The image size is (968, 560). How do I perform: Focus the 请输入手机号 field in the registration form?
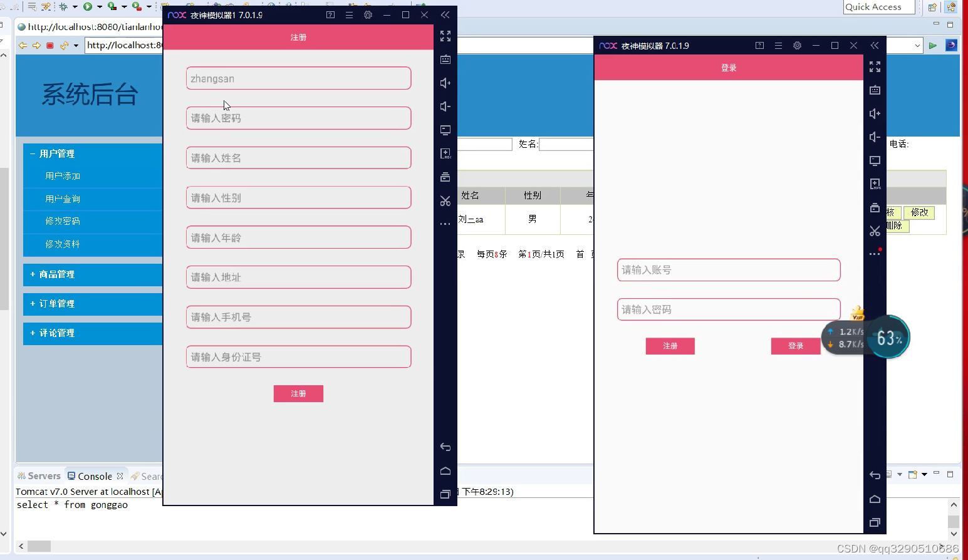coord(298,317)
